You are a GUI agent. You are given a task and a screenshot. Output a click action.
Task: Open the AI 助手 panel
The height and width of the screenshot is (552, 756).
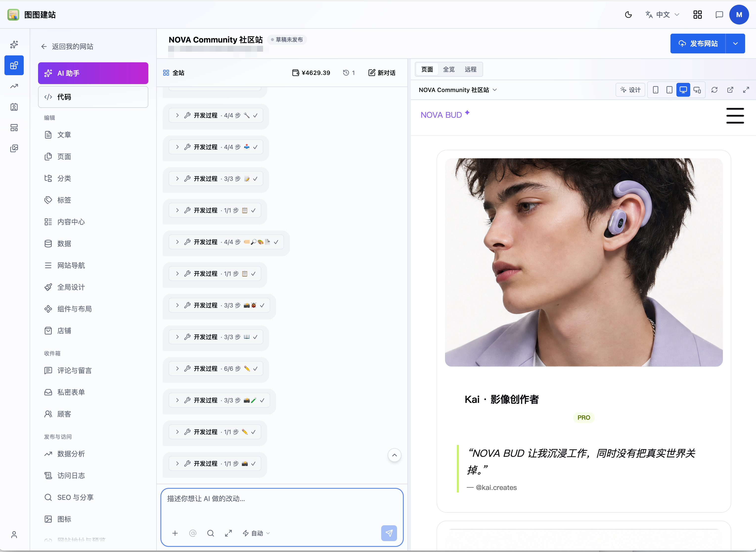coord(93,73)
